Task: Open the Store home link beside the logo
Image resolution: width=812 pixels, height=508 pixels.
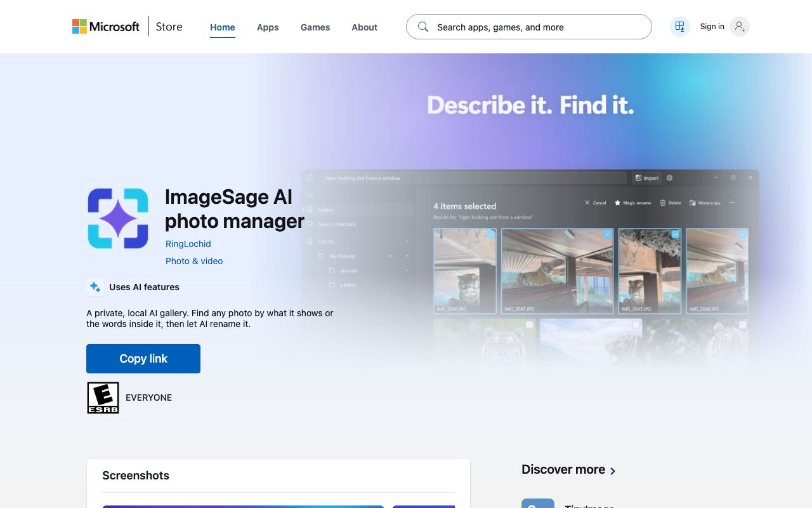Action: 169,27
